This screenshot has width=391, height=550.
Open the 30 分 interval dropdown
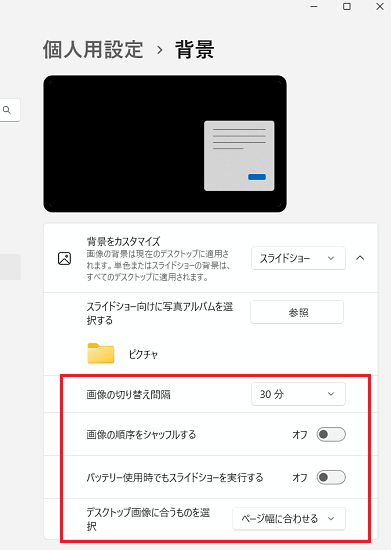tap(298, 394)
